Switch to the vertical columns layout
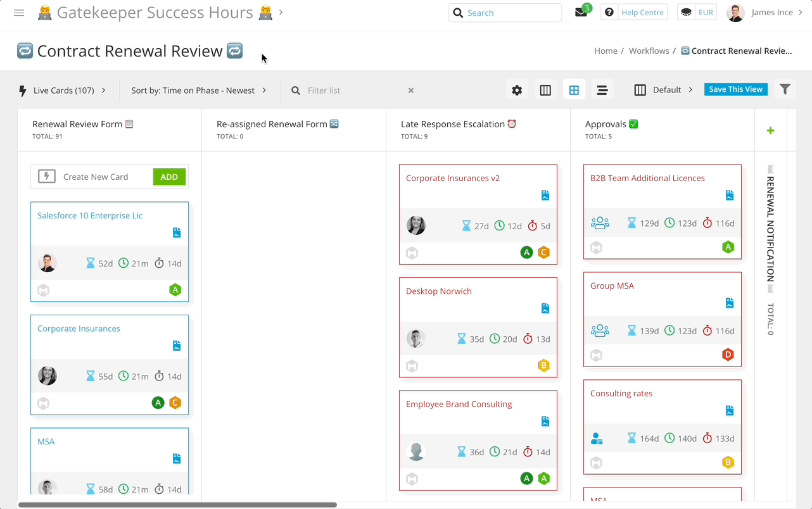The image size is (812, 509). (545, 89)
